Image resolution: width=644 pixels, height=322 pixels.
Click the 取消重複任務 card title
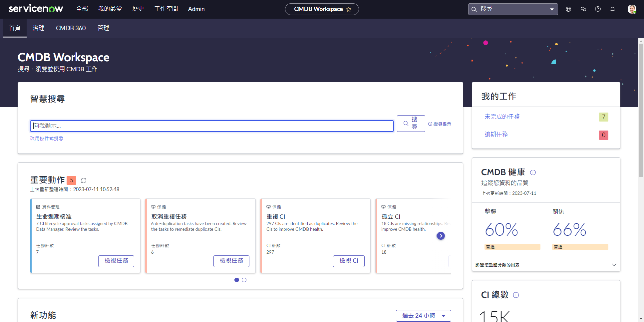point(169,217)
